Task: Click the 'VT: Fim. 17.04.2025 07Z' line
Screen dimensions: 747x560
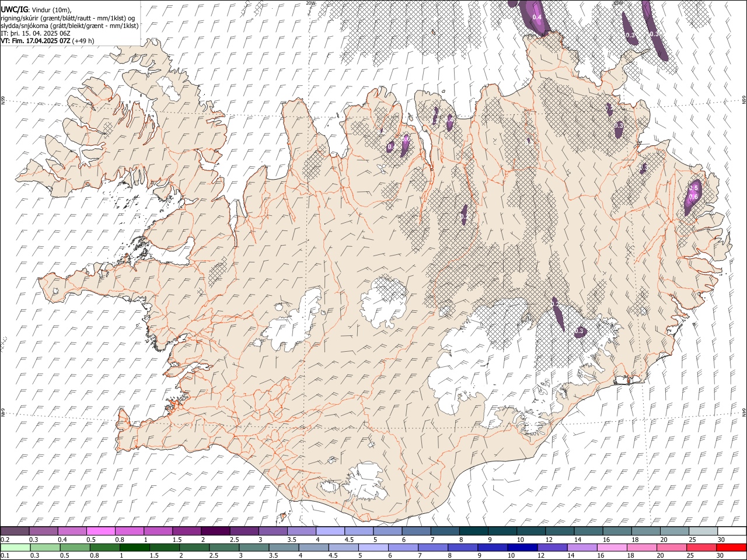Action: pyautogui.click(x=36, y=41)
